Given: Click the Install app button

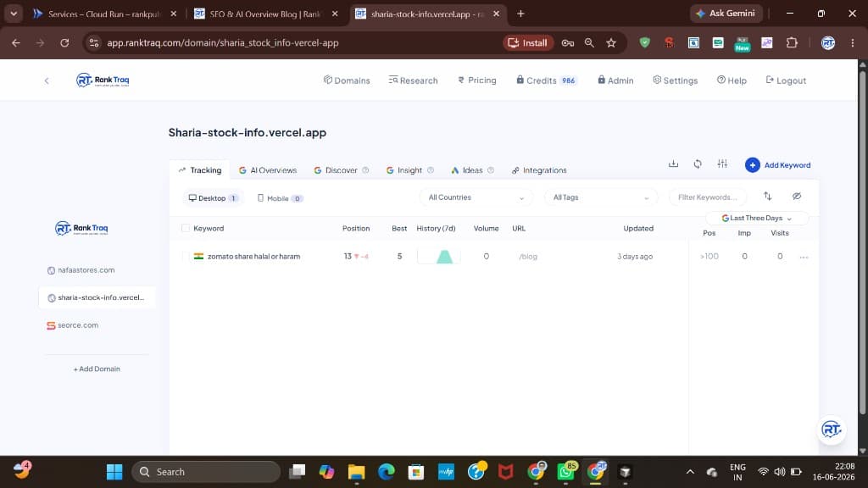Looking at the screenshot, I should click(528, 42).
